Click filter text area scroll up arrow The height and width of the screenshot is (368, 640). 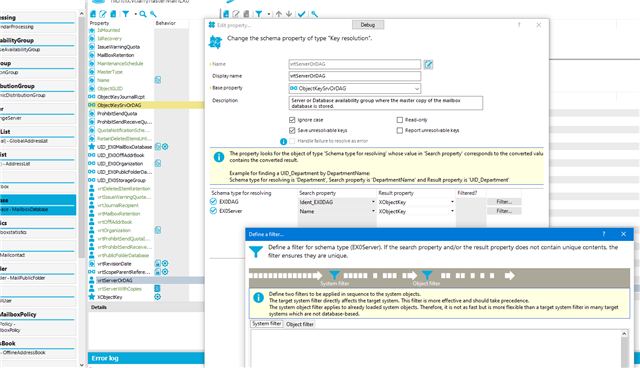point(624,334)
